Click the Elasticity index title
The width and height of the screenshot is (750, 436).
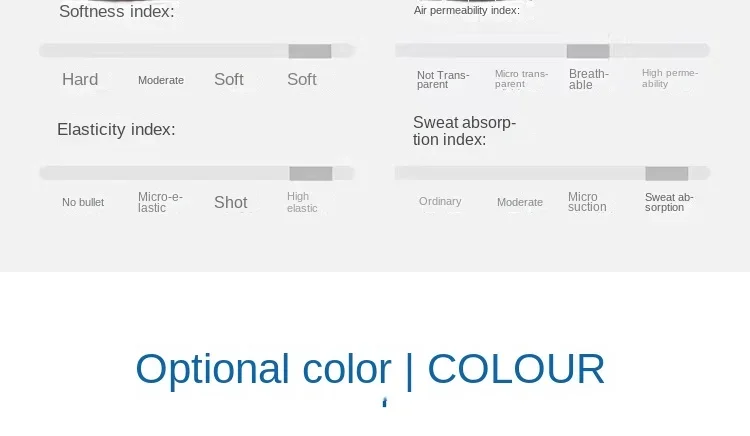point(116,130)
